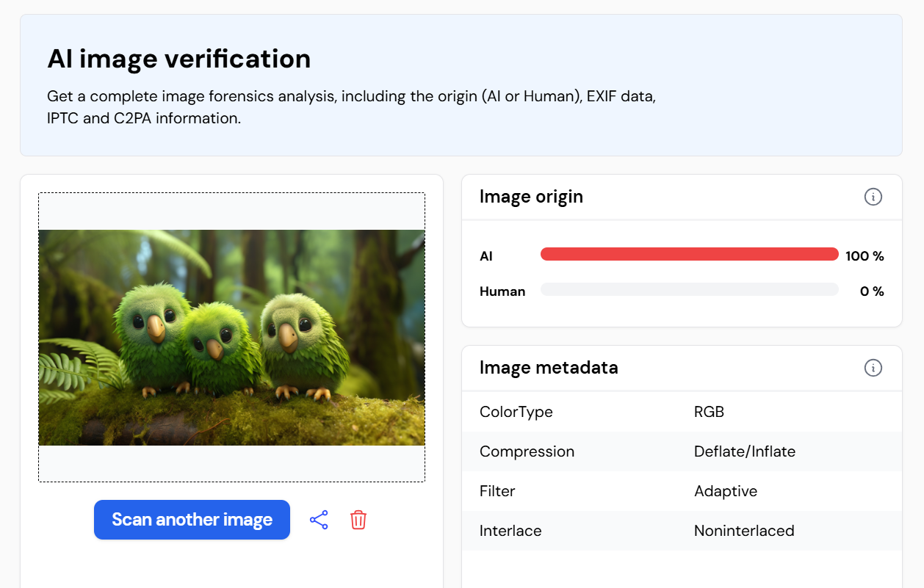The width and height of the screenshot is (924, 588).
Task: Click the red AI percentage bar
Action: click(689, 254)
